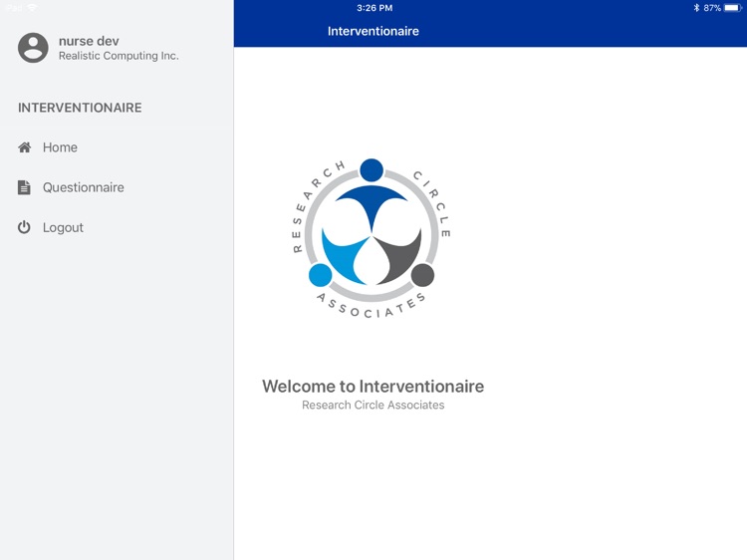Screen dimensions: 747x560
Task: Click 'Realistic Computing Inc.' organization text
Action: [x=119, y=56]
